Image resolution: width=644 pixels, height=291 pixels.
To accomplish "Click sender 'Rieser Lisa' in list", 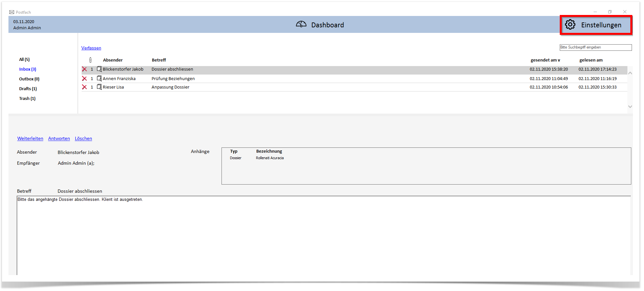I will pos(113,87).
